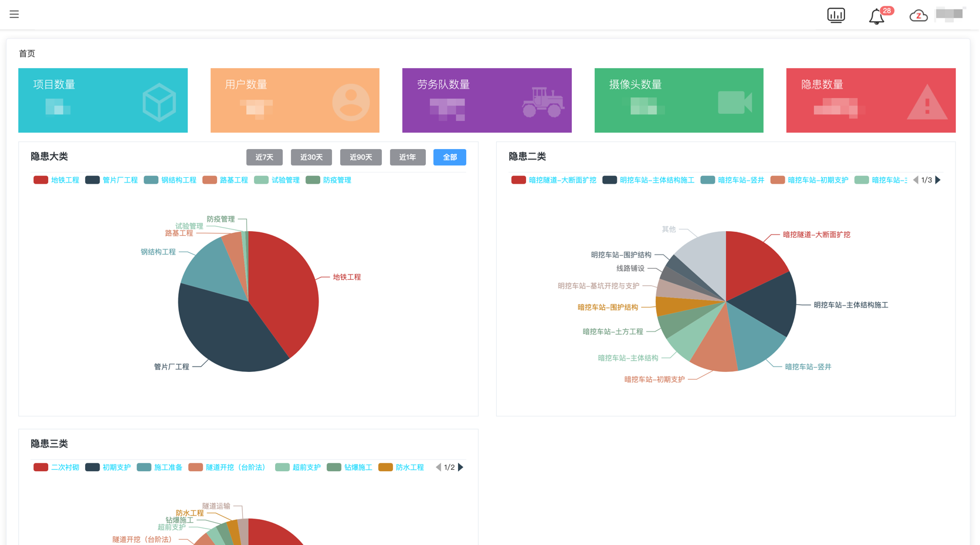Click 明挖车站-围护结构 pie chart label
This screenshot has width=980, height=545.
tap(621, 255)
